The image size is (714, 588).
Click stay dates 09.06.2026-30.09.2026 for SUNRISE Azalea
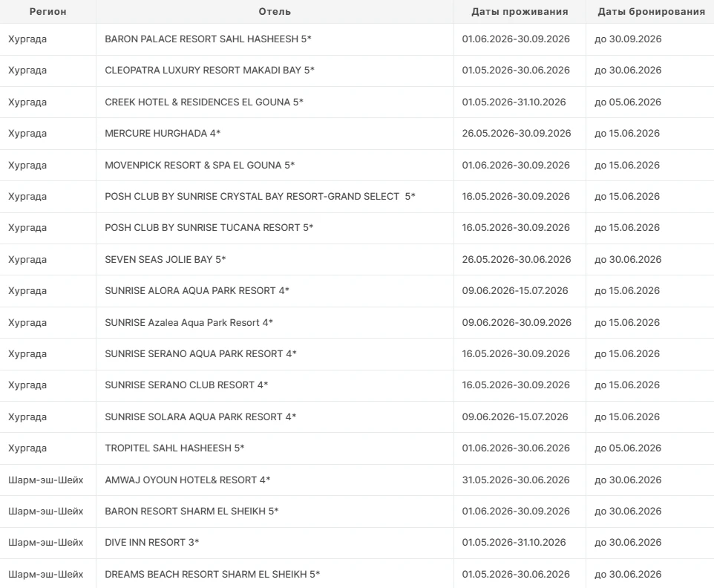tap(517, 322)
